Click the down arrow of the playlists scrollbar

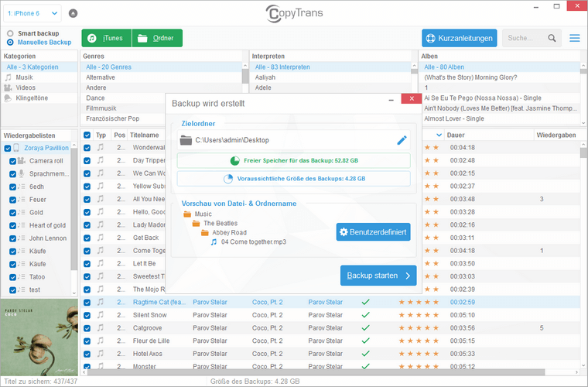[73, 293]
